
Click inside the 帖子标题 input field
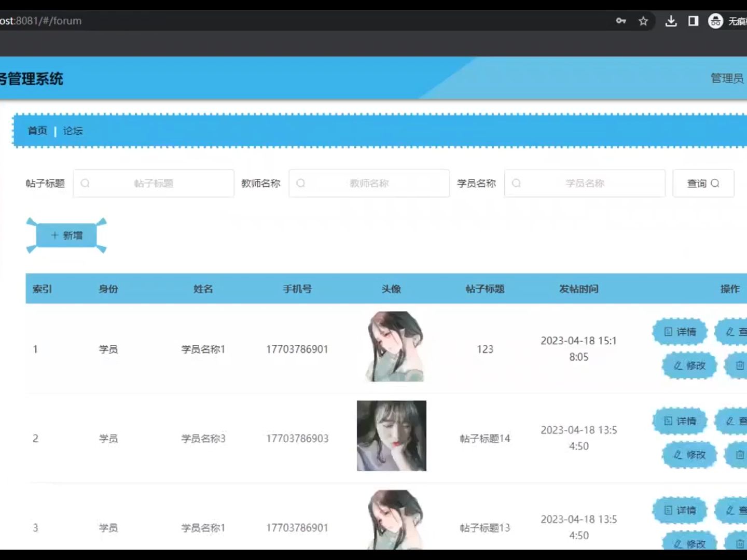(154, 183)
